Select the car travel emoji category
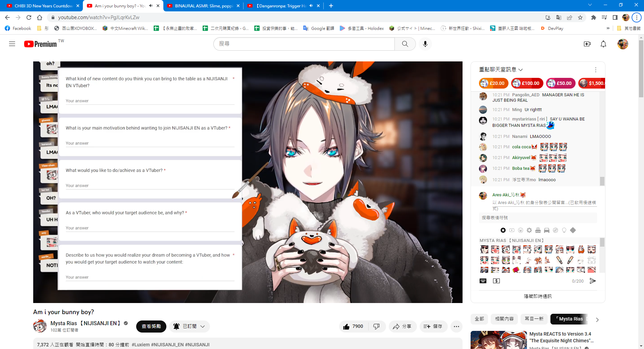Viewport: 644px width, 349px height. [x=547, y=230]
